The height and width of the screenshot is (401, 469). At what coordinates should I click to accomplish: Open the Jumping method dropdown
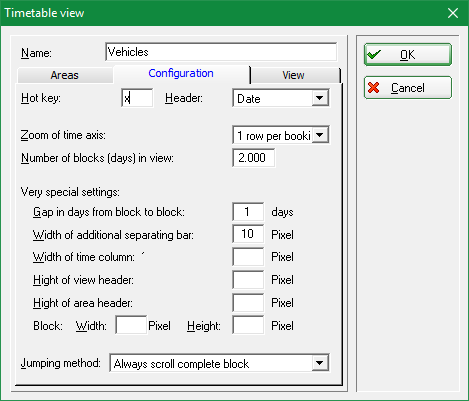click(320, 363)
